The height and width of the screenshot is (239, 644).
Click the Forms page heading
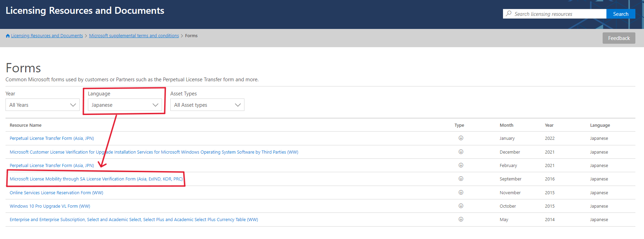[23, 68]
